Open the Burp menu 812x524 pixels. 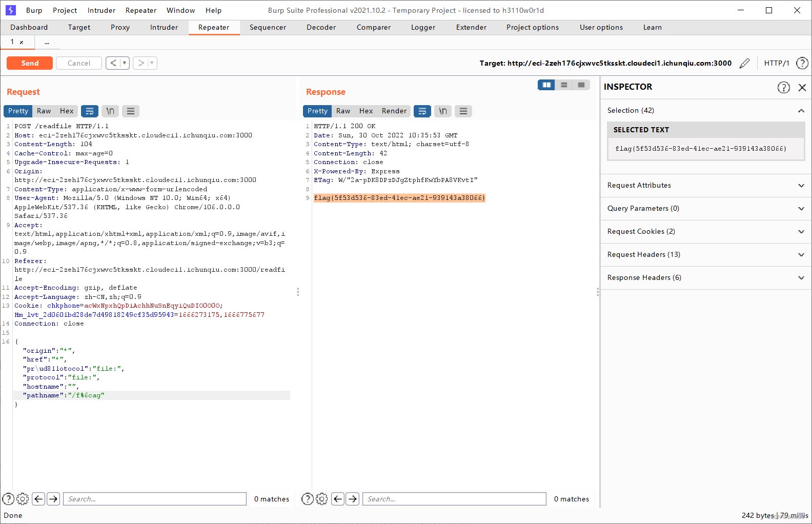tap(34, 10)
